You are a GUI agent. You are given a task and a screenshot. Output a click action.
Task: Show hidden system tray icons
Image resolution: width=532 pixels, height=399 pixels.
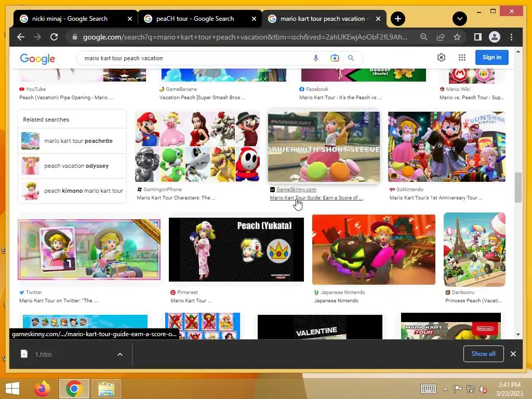tap(445, 389)
